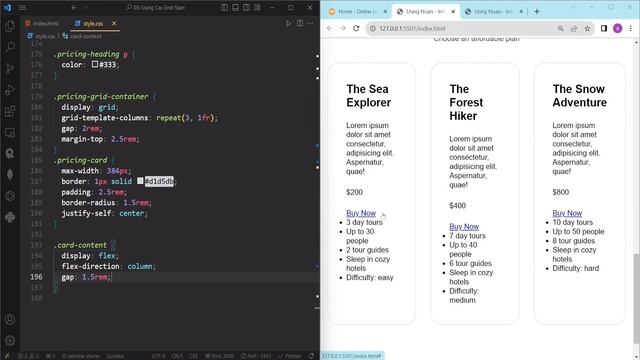Close the active Using Floats browser tab
Image resolution: width=640 pixels, height=360 pixels.
pos(453,12)
